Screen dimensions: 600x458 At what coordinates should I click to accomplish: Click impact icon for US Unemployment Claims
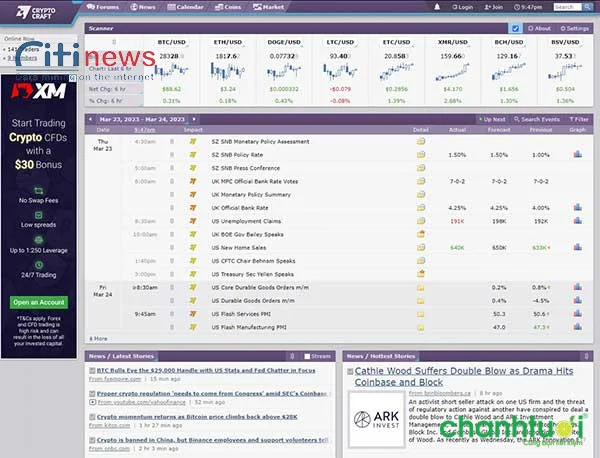coord(193,221)
